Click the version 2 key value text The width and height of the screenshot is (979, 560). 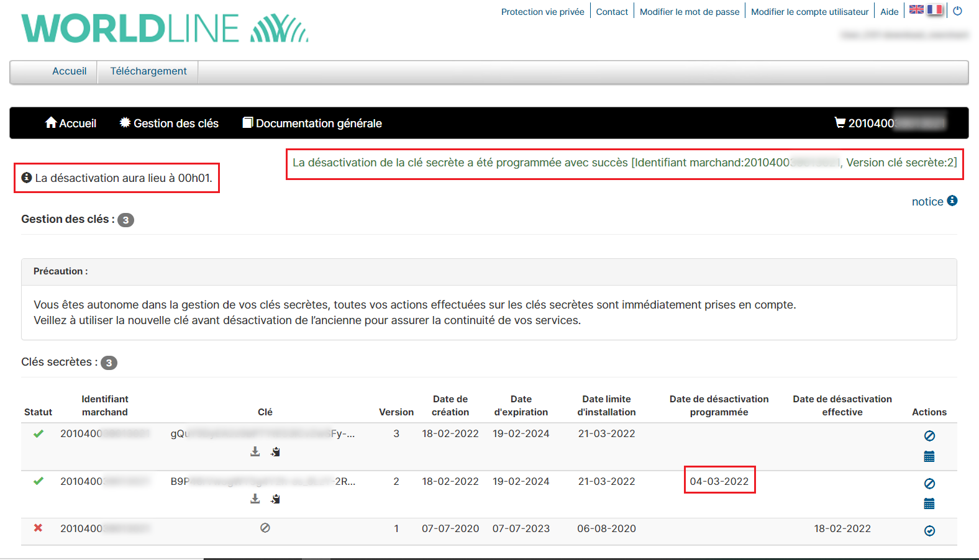tap(263, 481)
